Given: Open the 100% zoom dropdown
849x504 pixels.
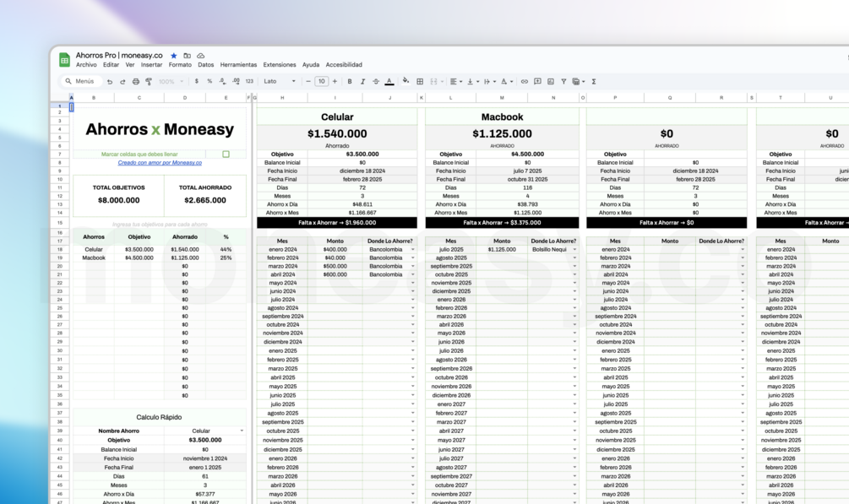Looking at the screenshot, I should [171, 82].
